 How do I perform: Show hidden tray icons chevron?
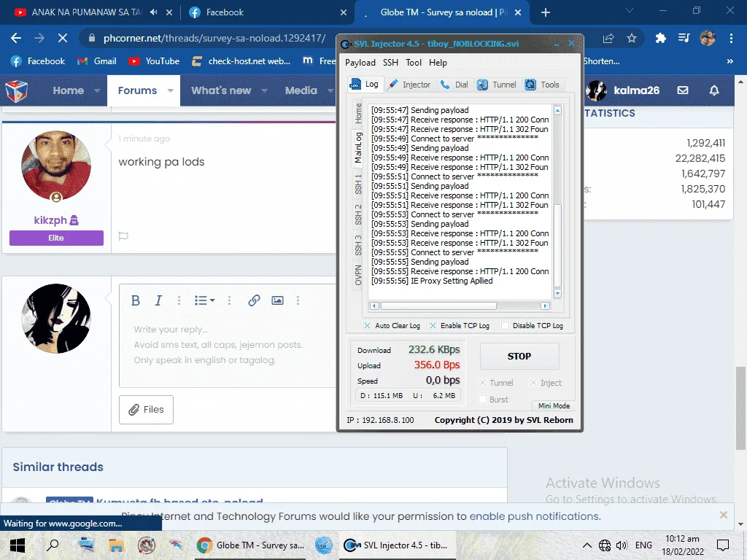click(587, 545)
